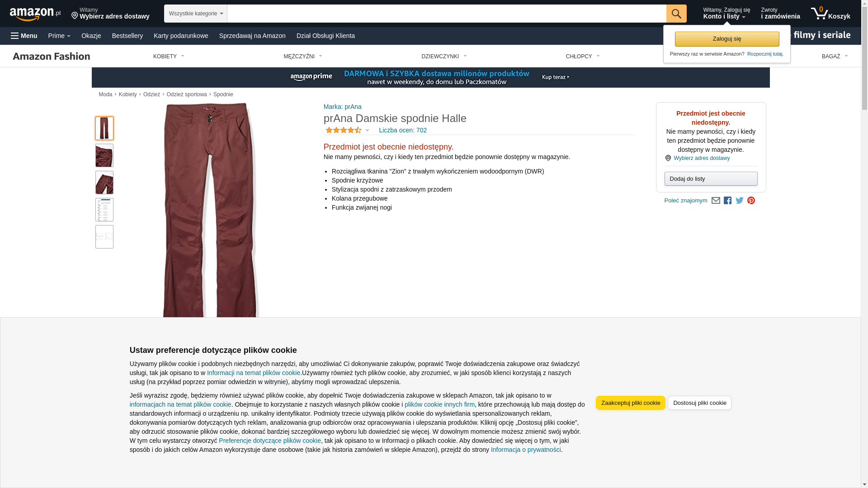This screenshot has height=488, width=868.
Task: Select the second product thumbnail image
Action: [x=104, y=155]
